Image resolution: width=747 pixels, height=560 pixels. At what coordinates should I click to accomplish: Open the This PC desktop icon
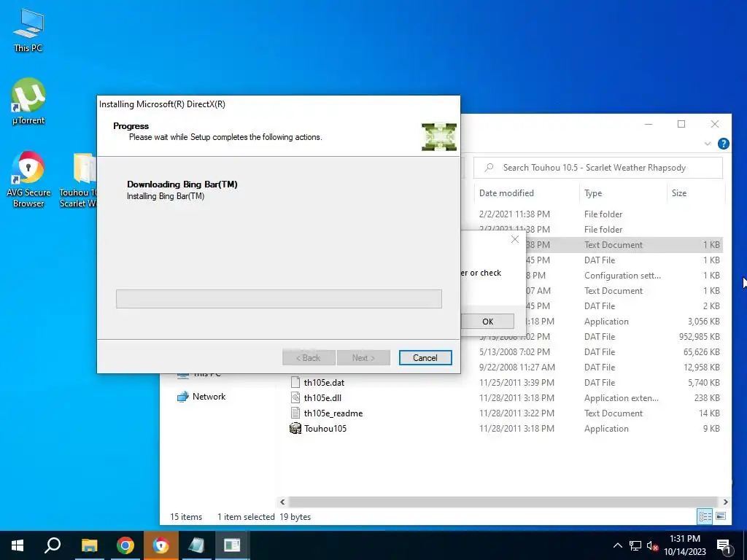28,30
